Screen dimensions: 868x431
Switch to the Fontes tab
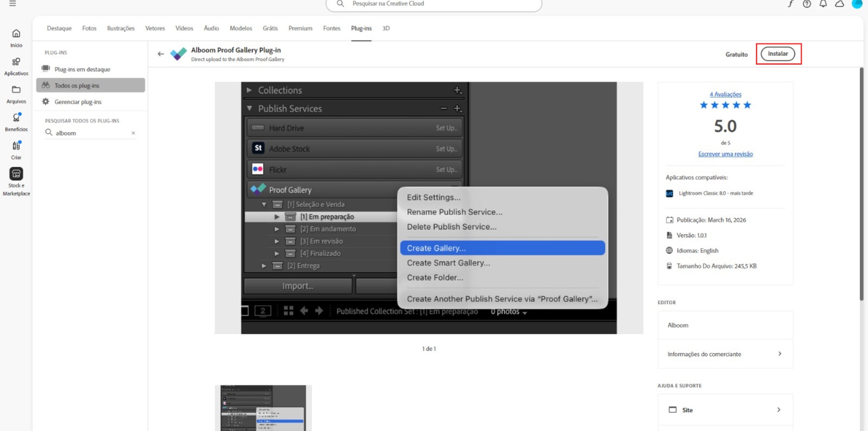pos(331,28)
